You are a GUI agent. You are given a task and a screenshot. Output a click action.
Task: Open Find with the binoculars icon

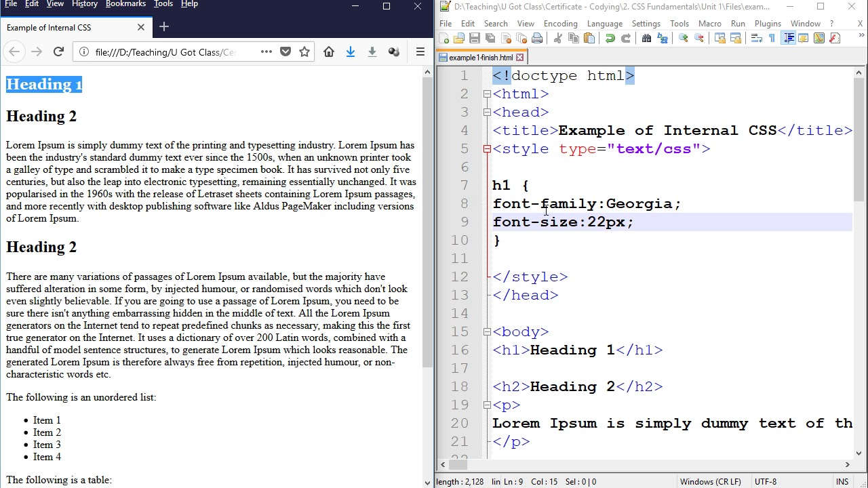(x=646, y=39)
